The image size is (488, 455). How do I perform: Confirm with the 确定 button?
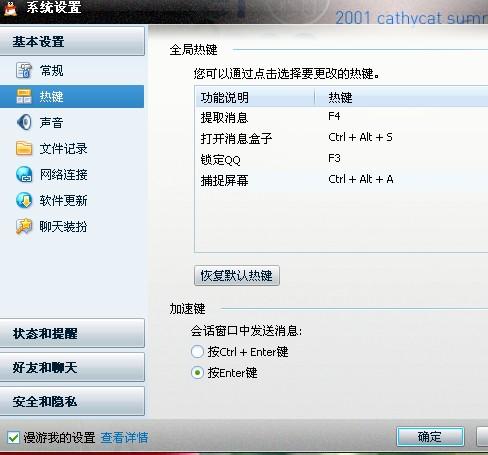[430, 437]
